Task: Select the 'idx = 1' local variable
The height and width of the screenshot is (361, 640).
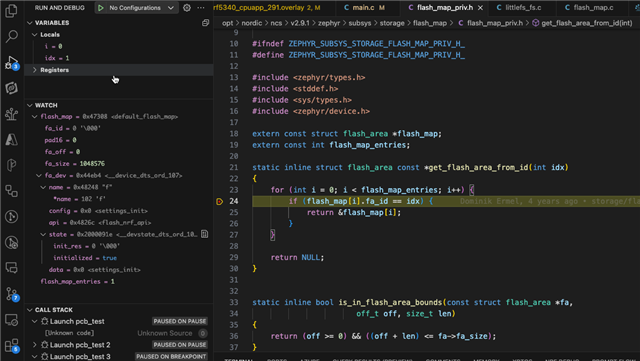Action: tap(119, 58)
